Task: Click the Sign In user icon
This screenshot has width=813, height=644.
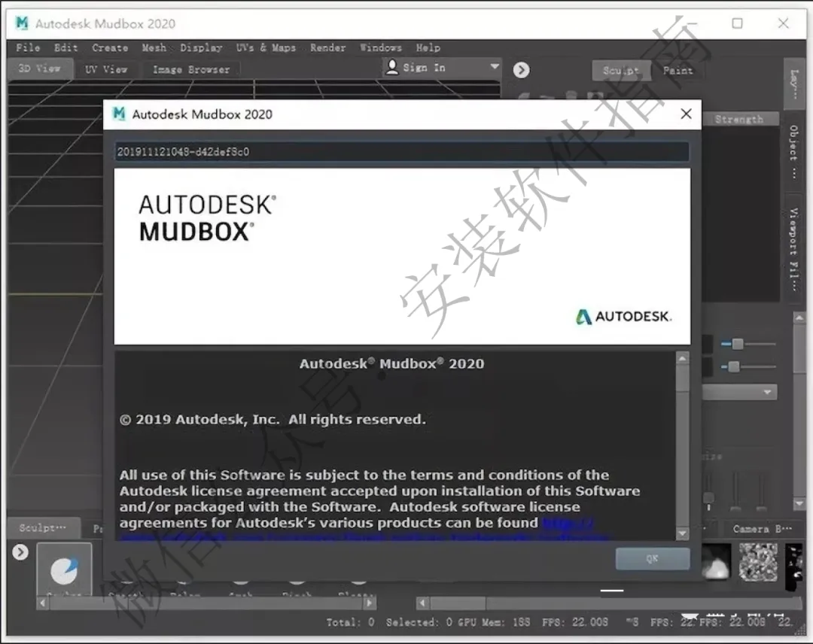Action: [392, 68]
